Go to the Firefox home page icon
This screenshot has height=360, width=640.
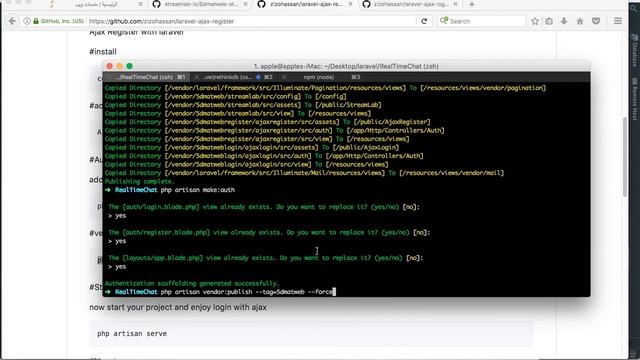(x=580, y=21)
